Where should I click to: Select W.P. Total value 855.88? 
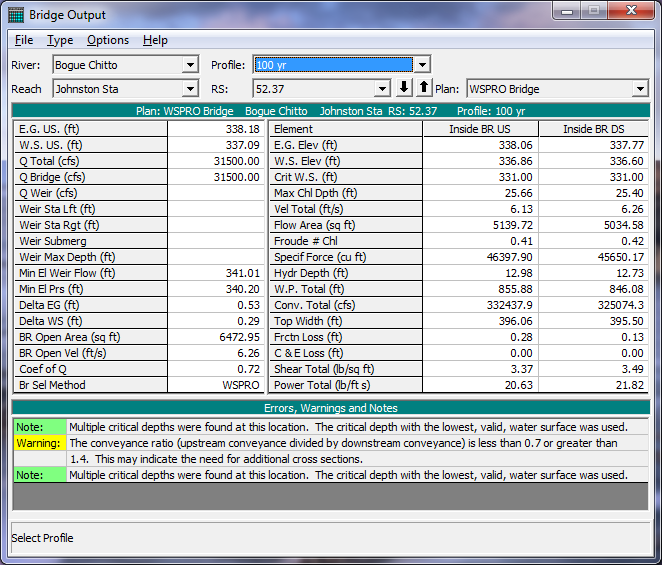point(480,289)
